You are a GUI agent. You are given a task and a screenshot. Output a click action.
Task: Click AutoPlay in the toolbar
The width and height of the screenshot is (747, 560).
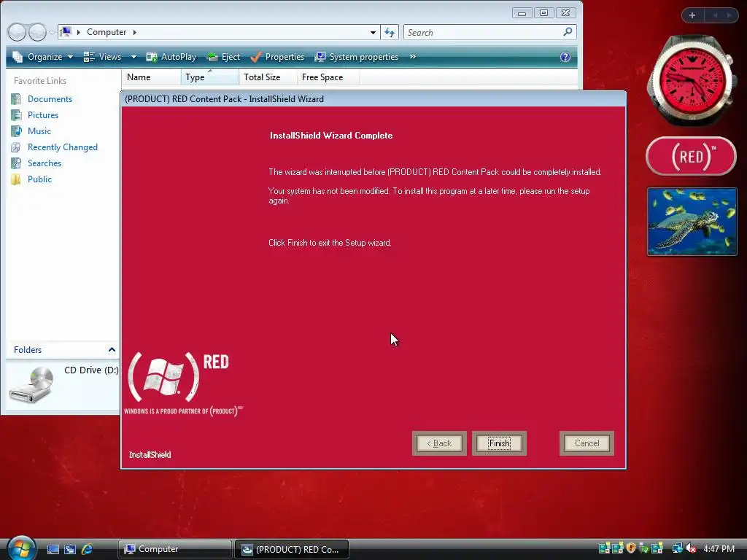coord(171,57)
